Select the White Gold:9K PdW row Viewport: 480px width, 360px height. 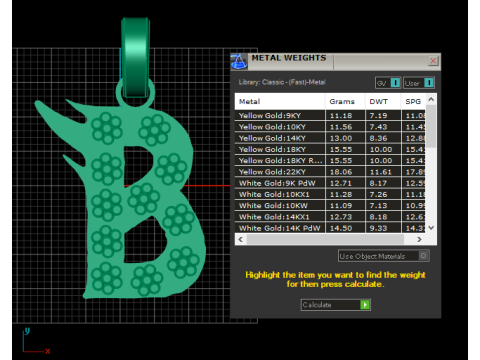click(x=330, y=183)
